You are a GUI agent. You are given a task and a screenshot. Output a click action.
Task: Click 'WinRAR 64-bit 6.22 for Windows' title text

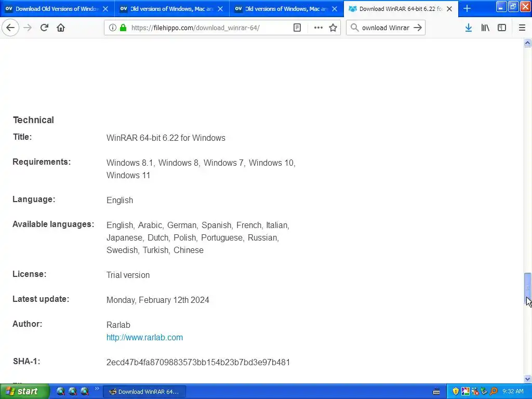pos(166,138)
